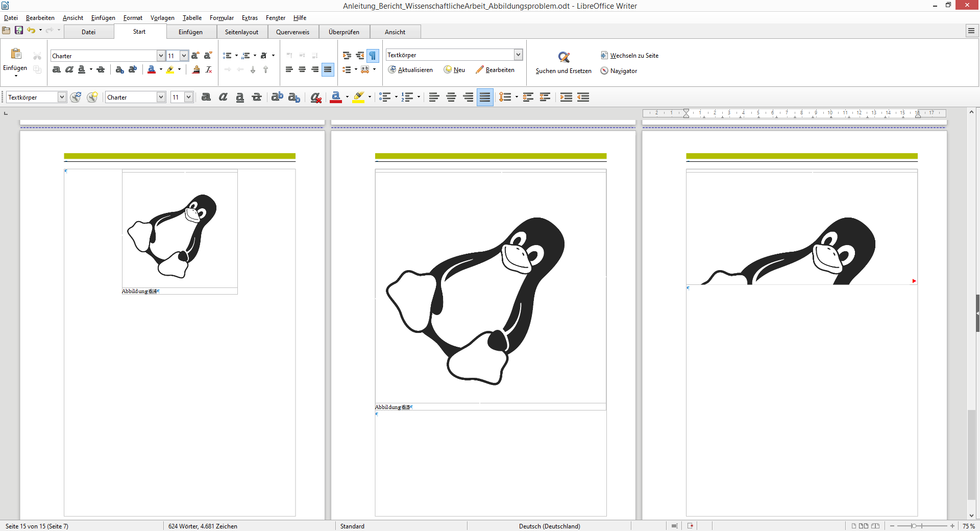The height and width of the screenshot is (531, 980).
Task: Apply superscript in lower toolbar
Action: point(277,97)
